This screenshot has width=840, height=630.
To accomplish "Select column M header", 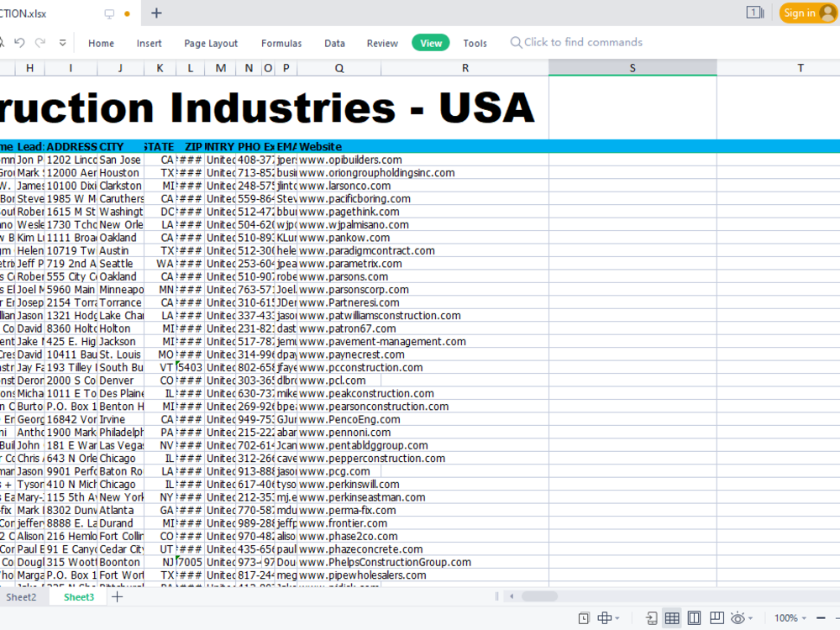I will coord(220,68).
